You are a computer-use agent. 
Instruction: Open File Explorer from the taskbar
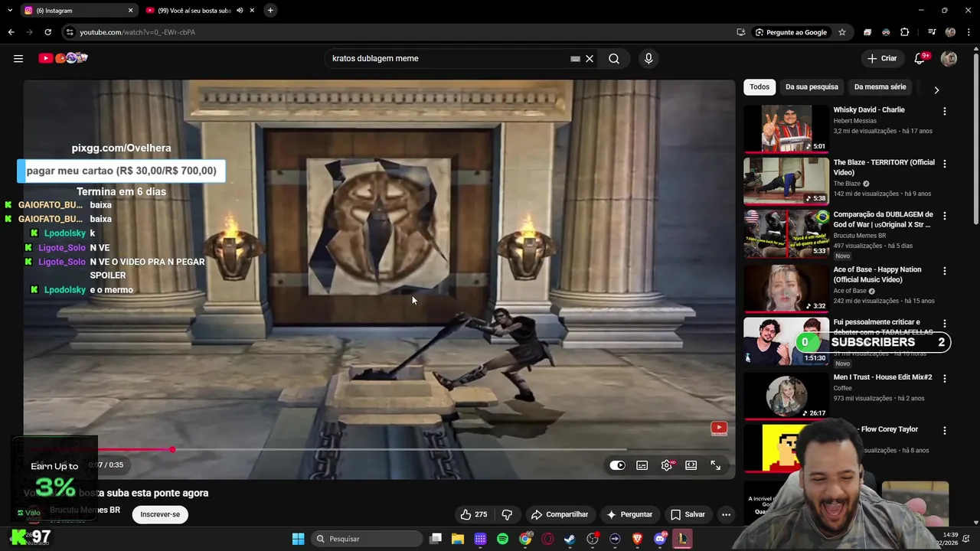tap(458, 539)
